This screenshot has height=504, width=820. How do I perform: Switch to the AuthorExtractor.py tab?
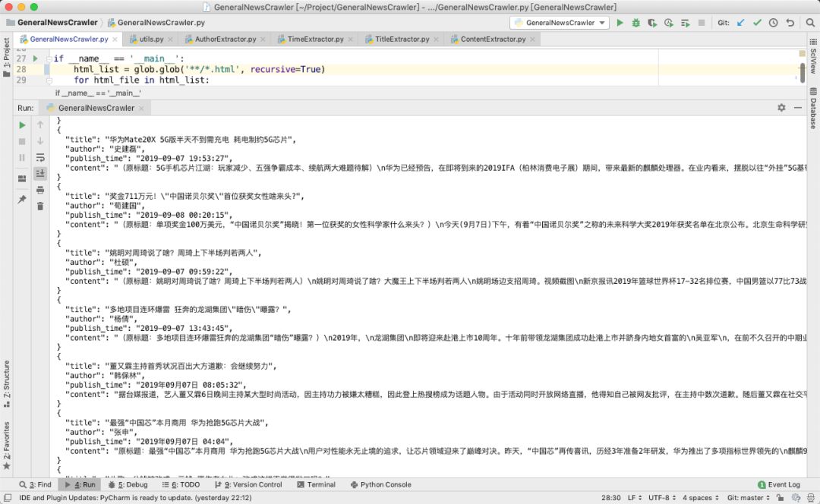225,39
